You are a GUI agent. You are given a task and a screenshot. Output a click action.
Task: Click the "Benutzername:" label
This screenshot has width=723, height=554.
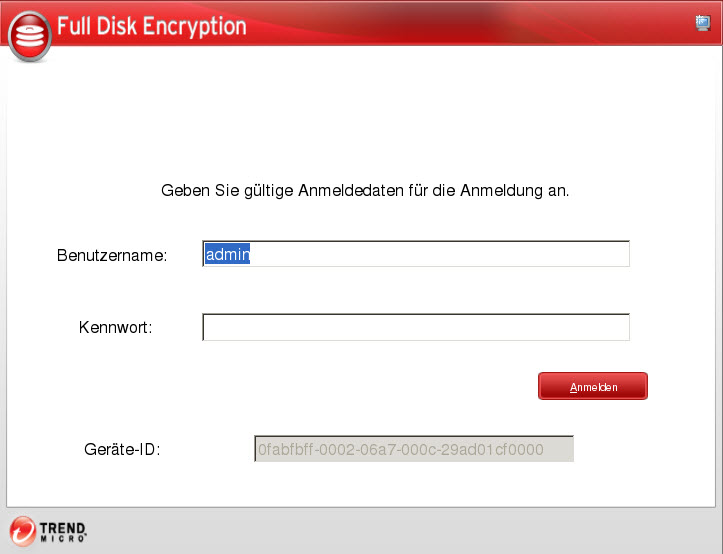[111, 255]
